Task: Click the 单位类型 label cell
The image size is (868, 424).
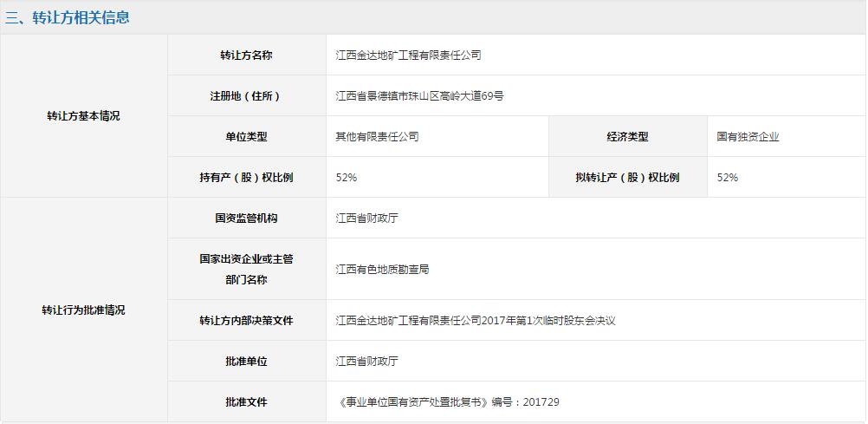Action: (x=246, y=137)
